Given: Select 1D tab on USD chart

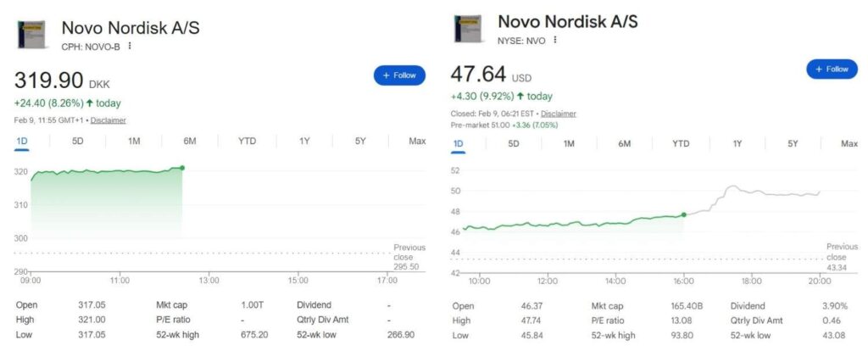Looking at the screenshot, I should (x=459, y=143).
